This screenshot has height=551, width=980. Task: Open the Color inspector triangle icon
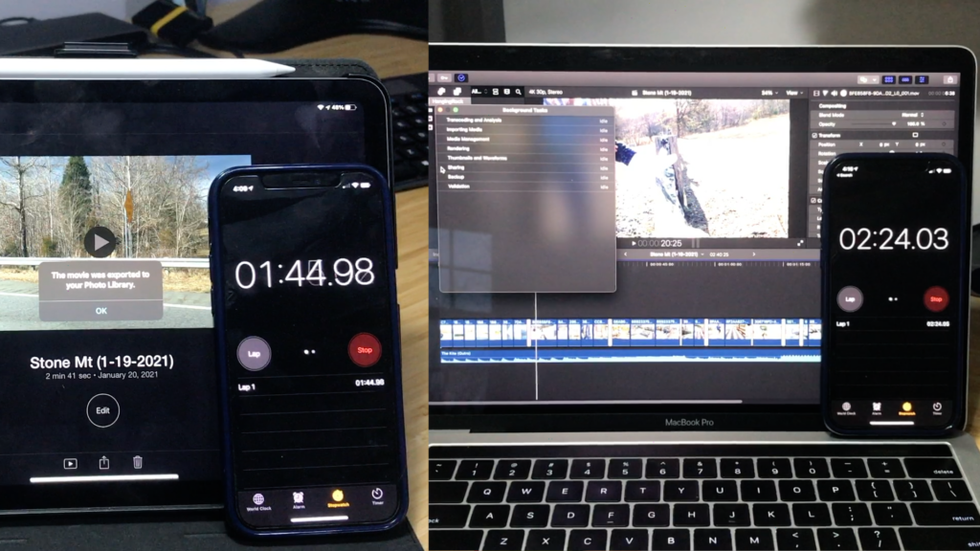(825, 93)
